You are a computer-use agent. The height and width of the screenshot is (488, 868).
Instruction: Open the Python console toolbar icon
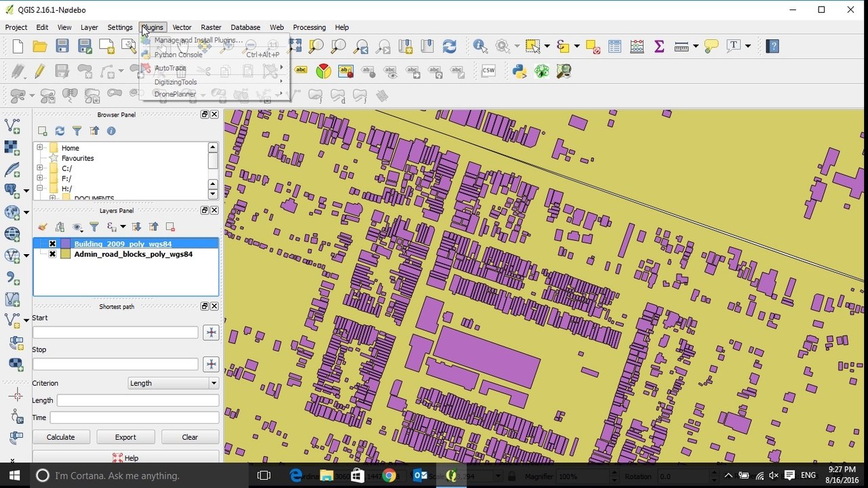coord(519,70)
